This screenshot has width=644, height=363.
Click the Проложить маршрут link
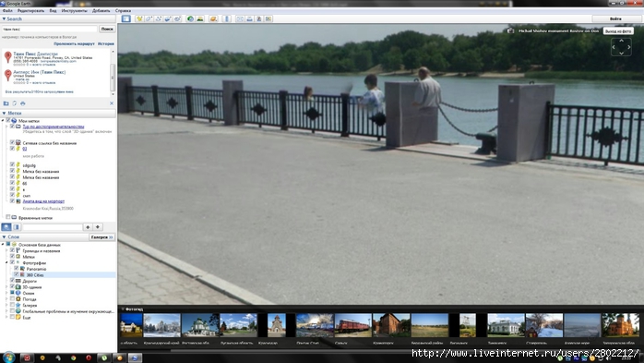pyautogui.click(x=74, y=43)
